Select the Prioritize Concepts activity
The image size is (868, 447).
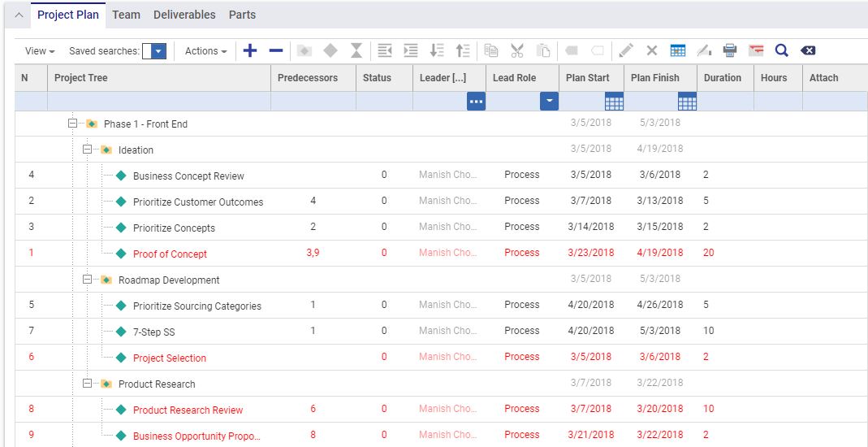coord(174,228)
